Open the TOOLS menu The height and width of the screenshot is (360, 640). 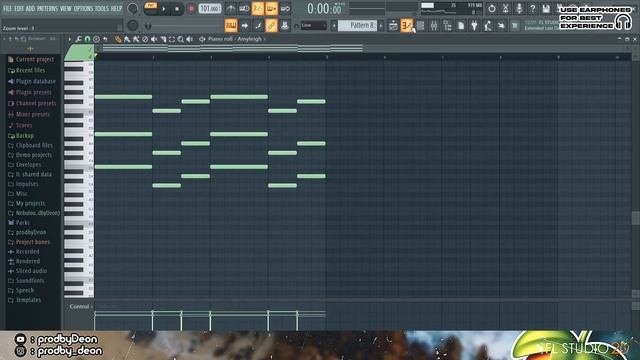[x=102, y=8]
